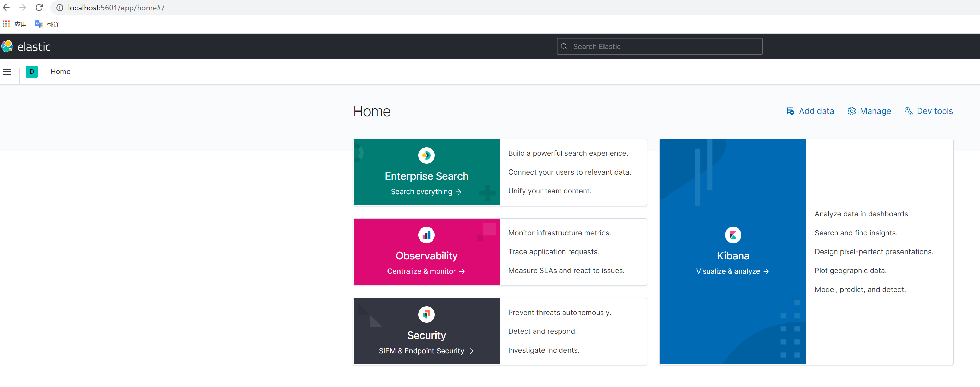Click the Search Elastic field
Viewport: 980px width, 387px height.
pos(659,46)
